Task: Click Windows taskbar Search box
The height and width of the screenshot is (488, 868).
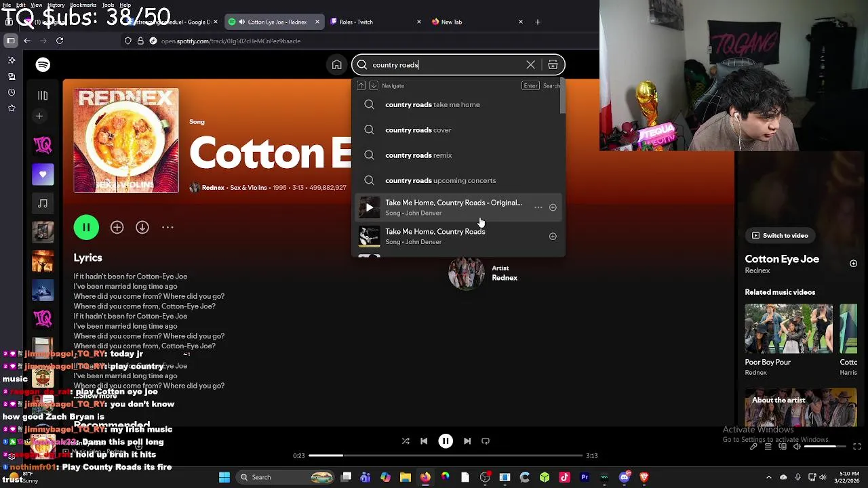Action: [x=286, y=477]
